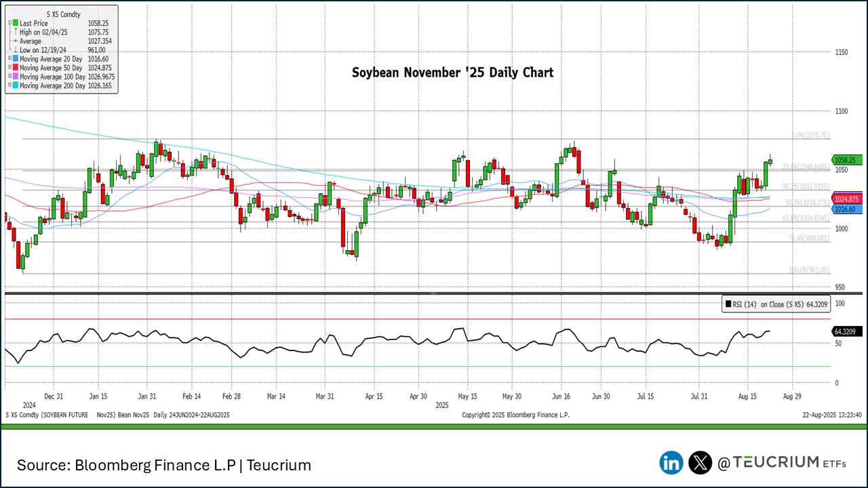Click the black RSI (14) legend square
Screen dimensions: 868x488
point(728,304)
